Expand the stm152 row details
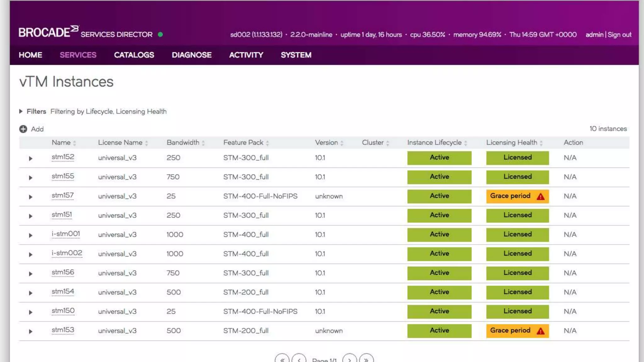Image resolution: width=644 pixels, height=362 pixels. pyautogui.click(x=31, y=158)
